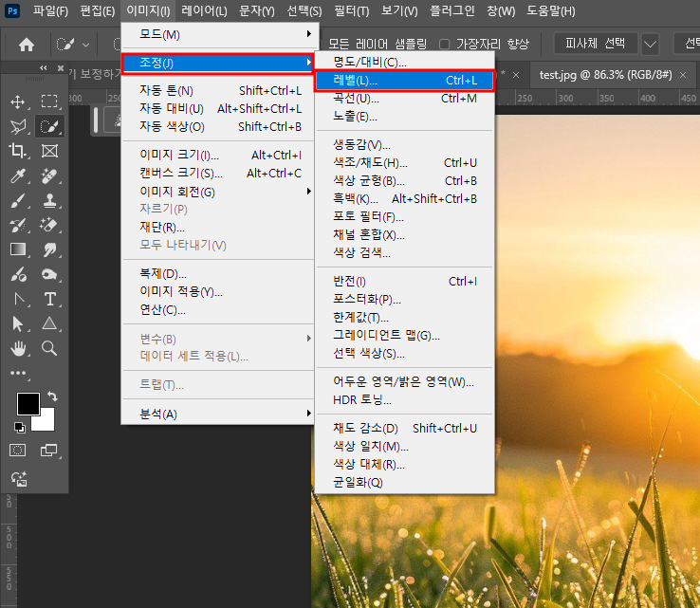Select the Path Selection tool

(x=18, y=323)
